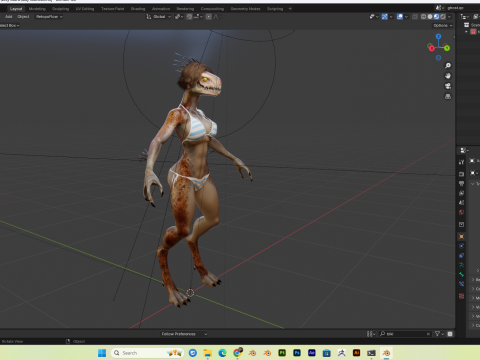The width and height of the screenshot is (480, 360).
Task: Click proportional falloff curve icon
Action: click(x=216, y=17)
